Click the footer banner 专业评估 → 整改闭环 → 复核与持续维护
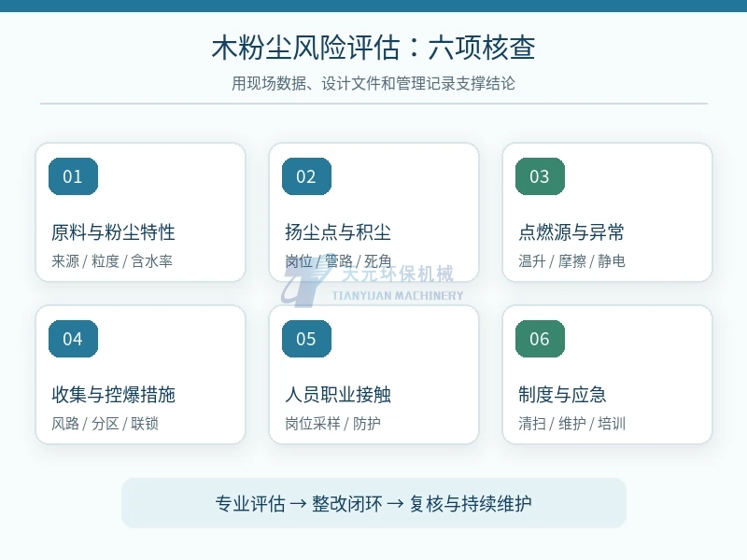747x560 pixels. (373, 503)
